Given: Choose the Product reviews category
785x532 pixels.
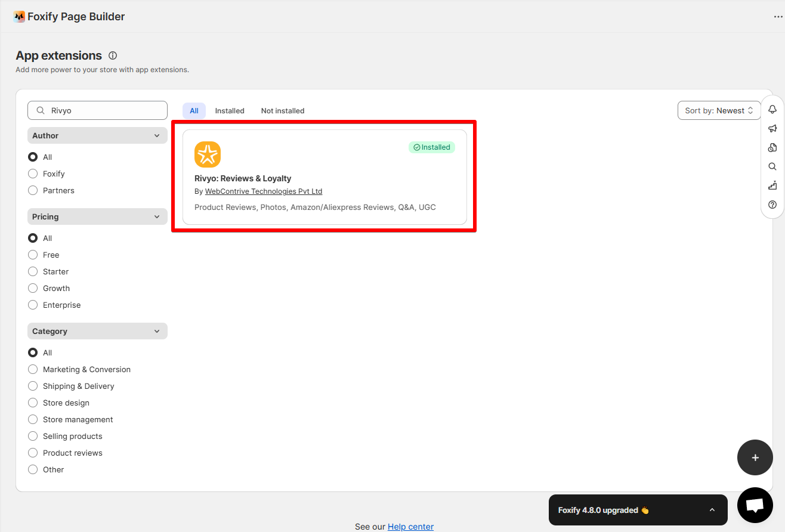Looking at the screenshot, I should pos(33,453).
